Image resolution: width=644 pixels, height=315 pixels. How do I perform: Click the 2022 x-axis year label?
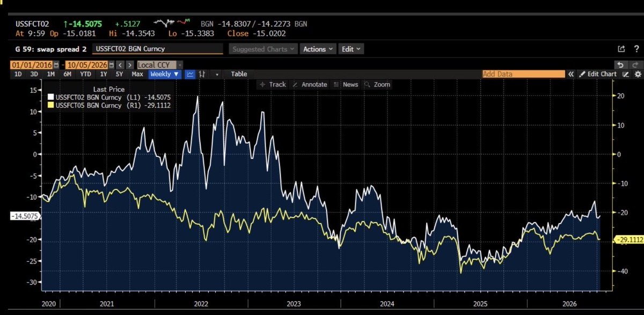(x=201, y=303)
